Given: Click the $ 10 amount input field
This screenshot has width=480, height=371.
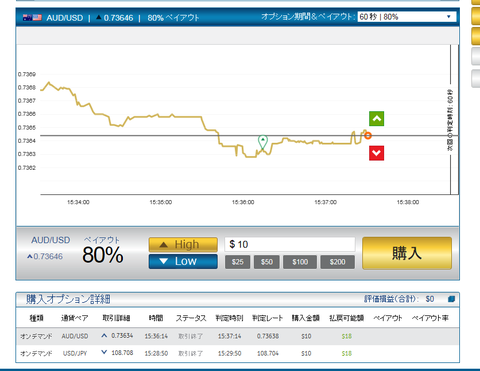Looking at the screenshot, I should pos(290,244).
